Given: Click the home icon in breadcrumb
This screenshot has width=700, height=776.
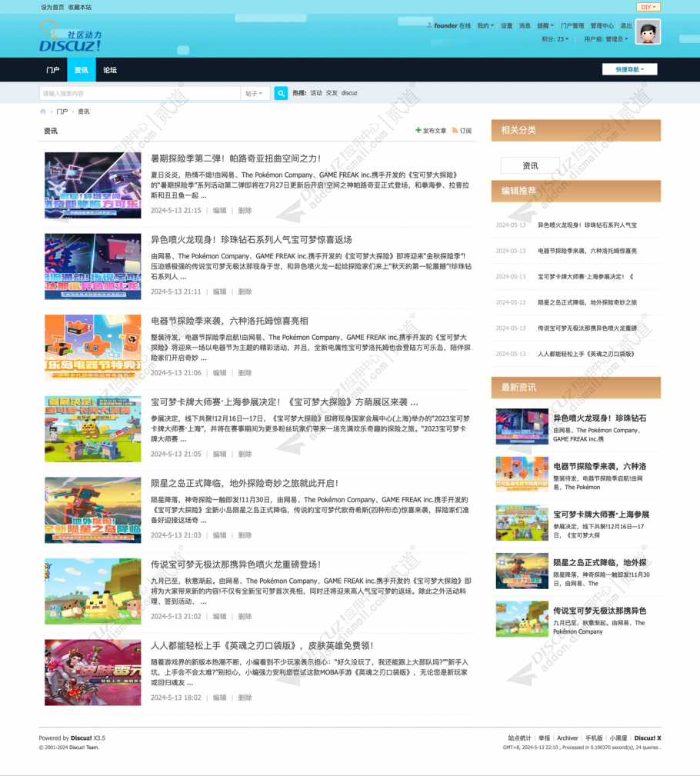Looking at the screenshot, I should pos(42,112).
